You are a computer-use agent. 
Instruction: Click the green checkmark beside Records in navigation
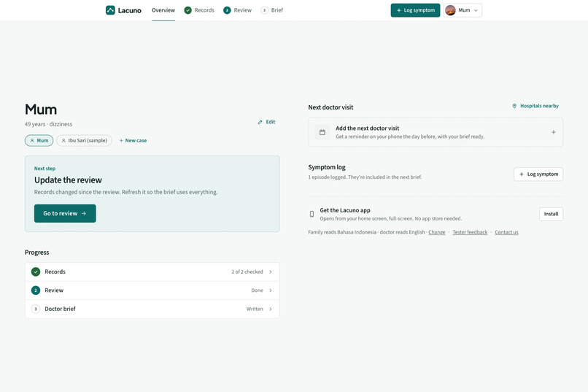tap(188, 10)
